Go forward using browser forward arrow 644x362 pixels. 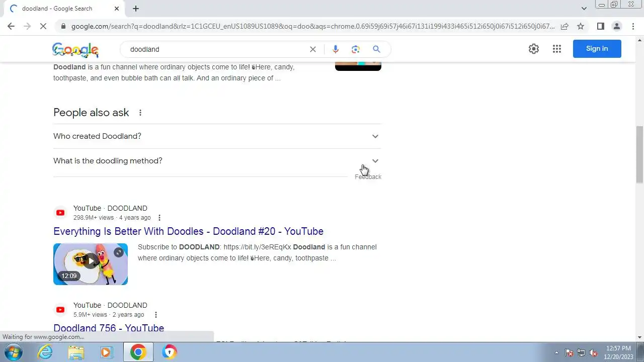pyautogui.click(x=27, y=26)
